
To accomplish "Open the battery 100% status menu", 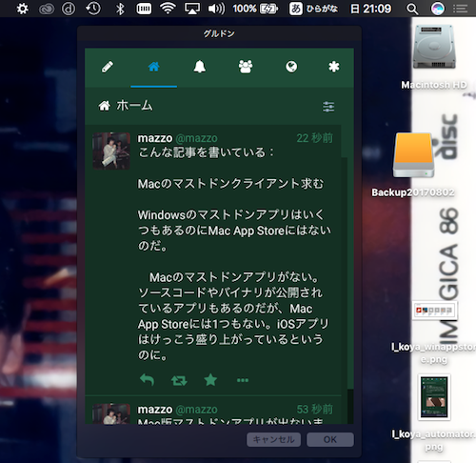I will point(255,9).
